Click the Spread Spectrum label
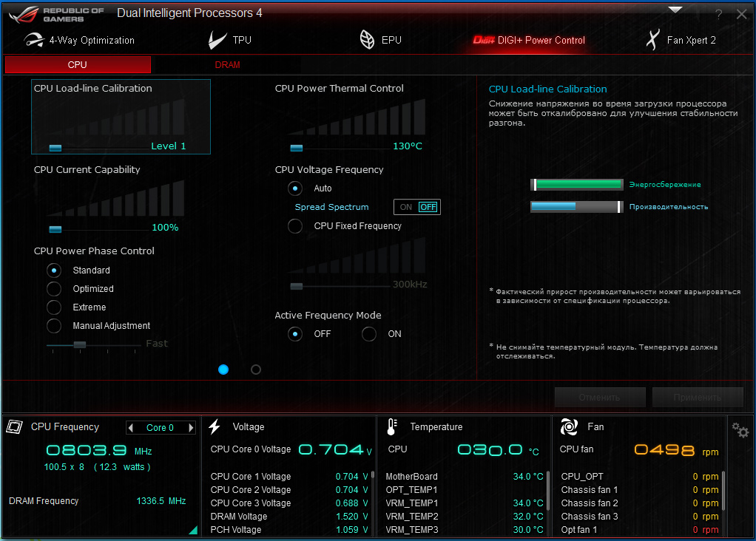This screenshot has width=756, height=541. [x=331, y=207]
